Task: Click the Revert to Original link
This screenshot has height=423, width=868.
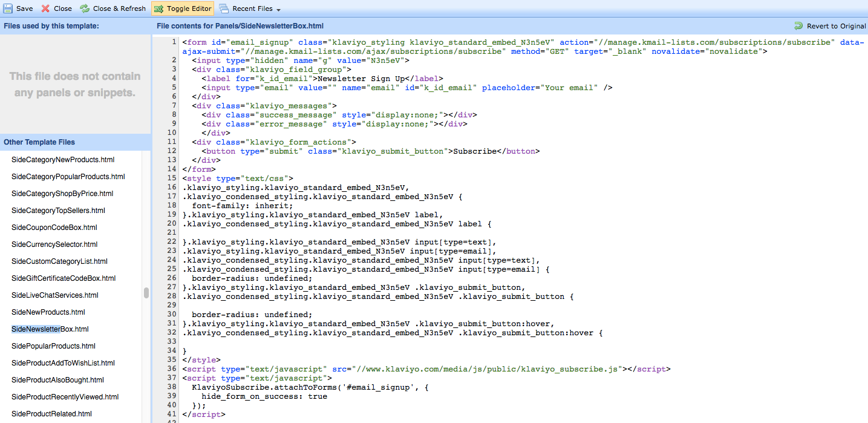Action: [838, 26]
